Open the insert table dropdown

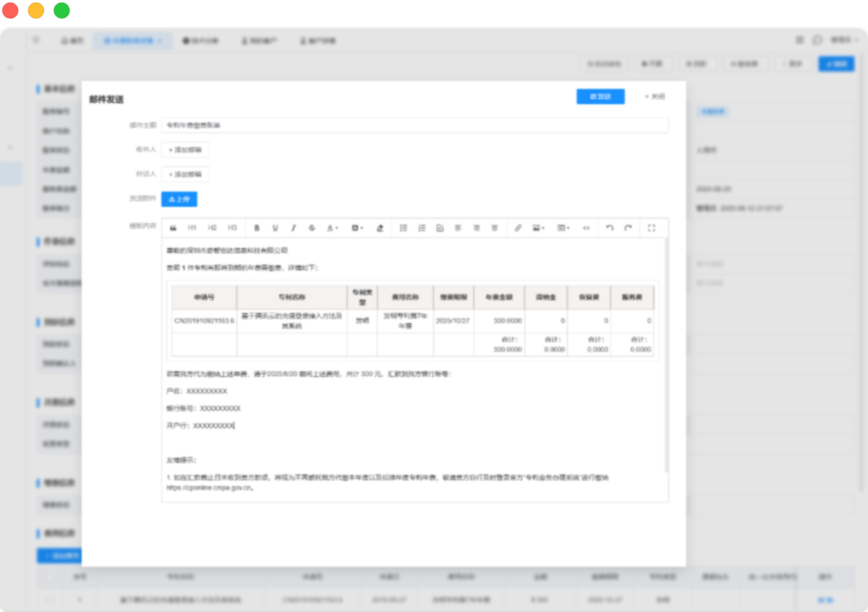coord(563,228)
